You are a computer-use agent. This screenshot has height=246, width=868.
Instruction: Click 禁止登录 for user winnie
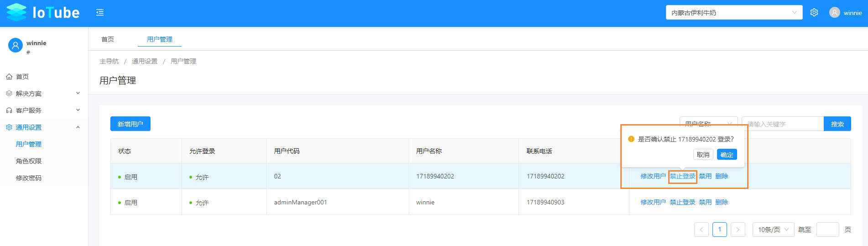[x=682, y=202]
